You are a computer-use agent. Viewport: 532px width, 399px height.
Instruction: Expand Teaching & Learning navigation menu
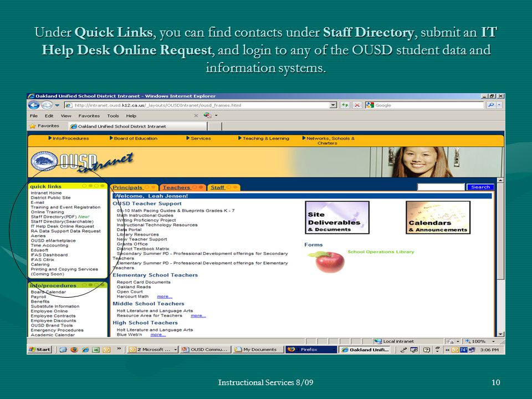264,139
